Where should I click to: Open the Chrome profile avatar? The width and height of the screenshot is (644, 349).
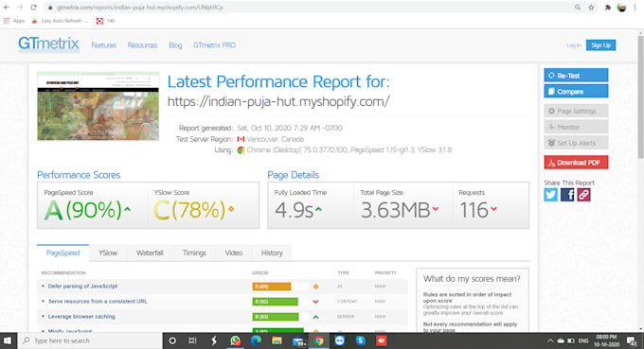pyautogui.click(x=622, y=8)
